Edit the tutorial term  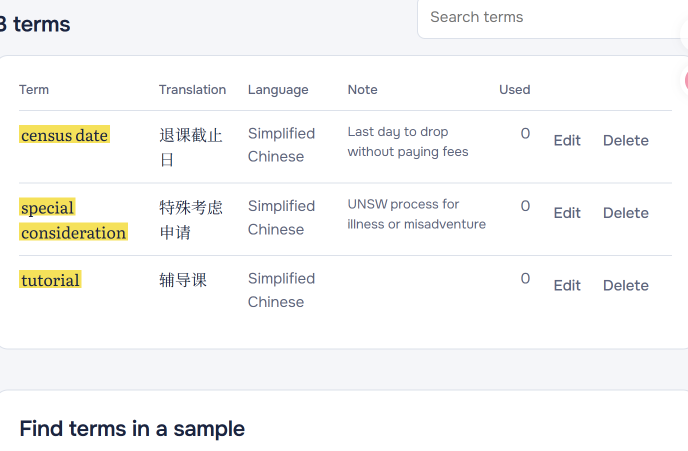[x=567, y=285]
